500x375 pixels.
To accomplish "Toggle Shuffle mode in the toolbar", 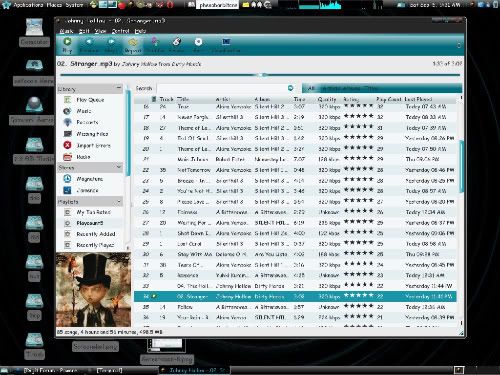I will coord(155,45).
